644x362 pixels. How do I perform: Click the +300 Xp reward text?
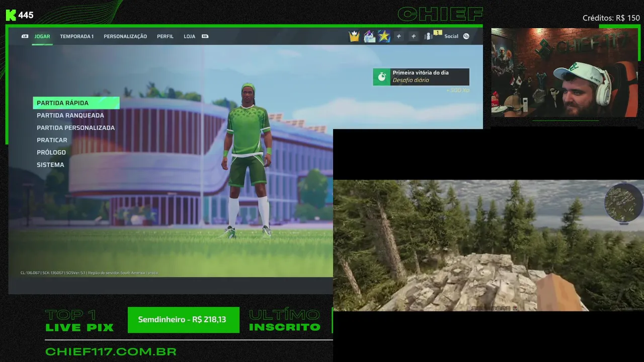pyautogui.click(x=457, y=90)
